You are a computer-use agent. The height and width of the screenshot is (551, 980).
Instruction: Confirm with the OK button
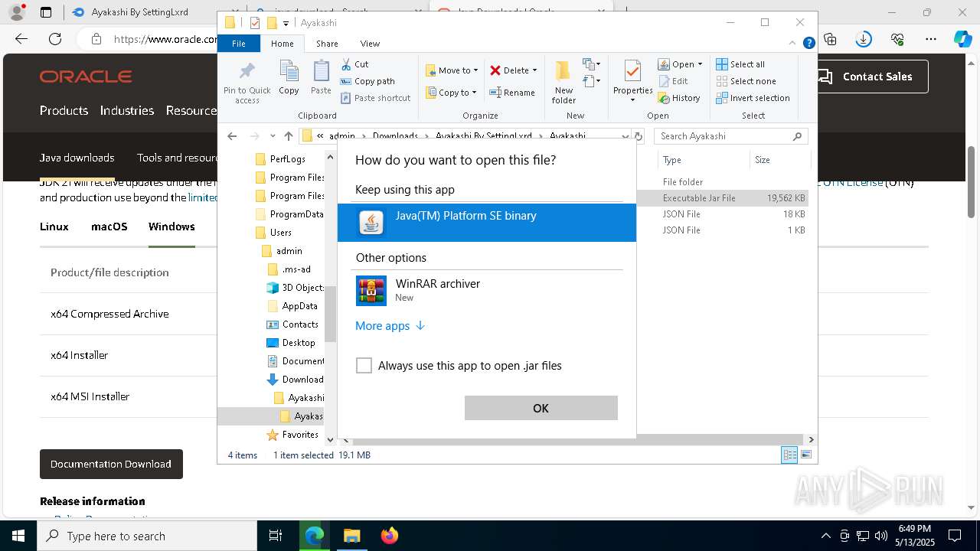point(541,408)
